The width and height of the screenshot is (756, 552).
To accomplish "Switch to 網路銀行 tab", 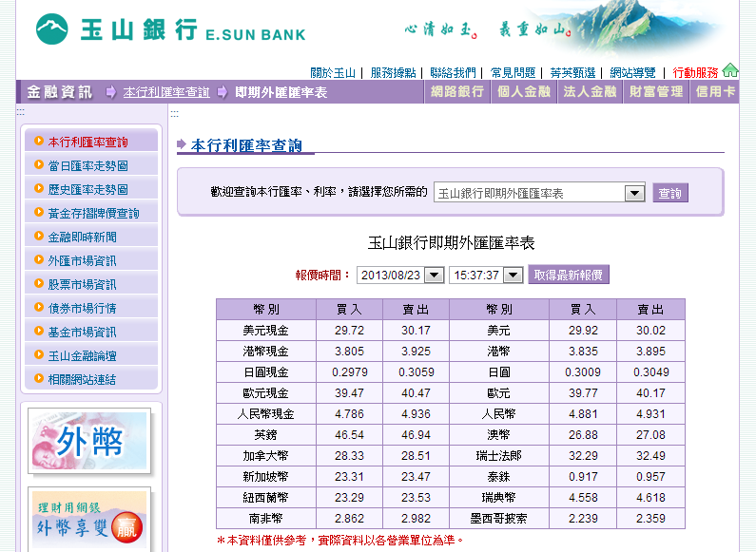I will pos(457,91).
